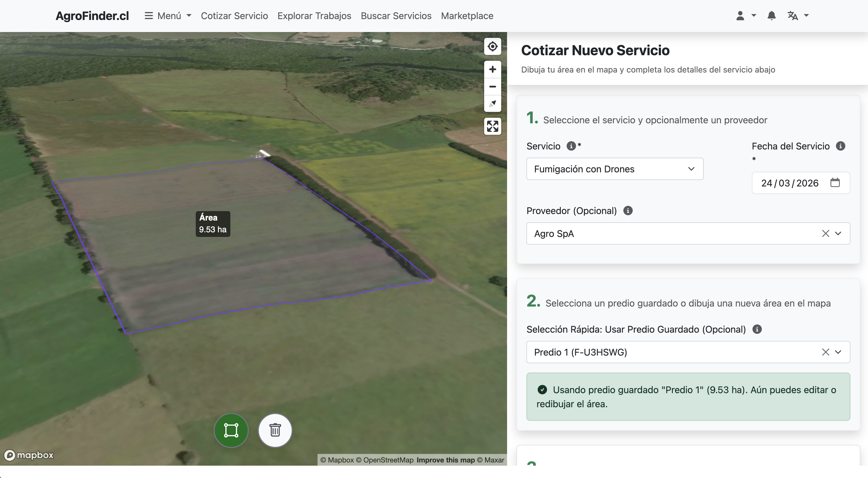
Task: Clear the Agro SpA provider selection
Action: 825,233
